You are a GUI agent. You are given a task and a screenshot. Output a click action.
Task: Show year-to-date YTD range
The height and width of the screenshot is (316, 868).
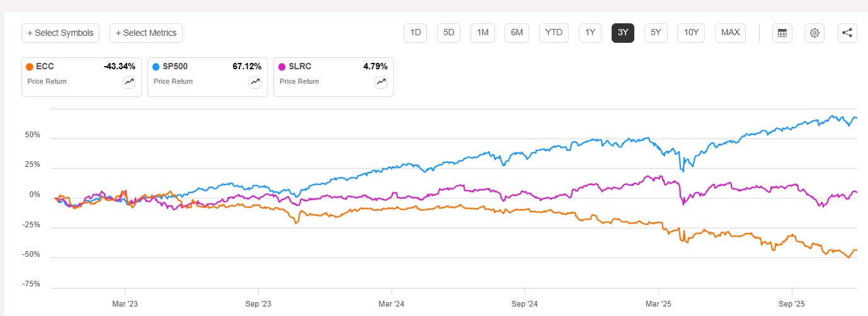click(554, 33)
